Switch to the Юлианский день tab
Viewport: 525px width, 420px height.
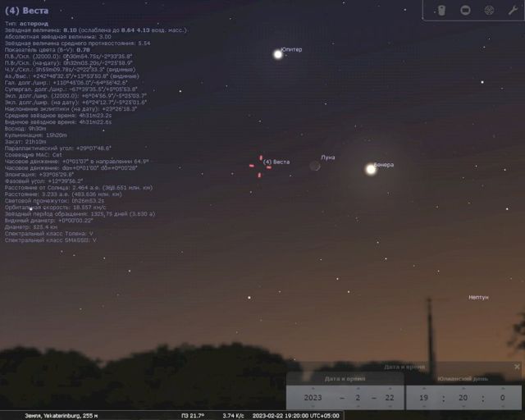465,379
